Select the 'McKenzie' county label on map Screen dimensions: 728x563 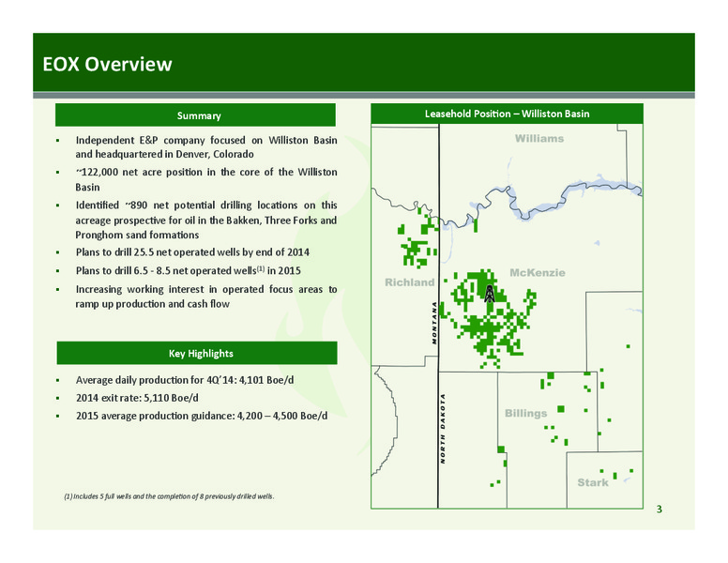pyautogui.click(x=538, y=273)
